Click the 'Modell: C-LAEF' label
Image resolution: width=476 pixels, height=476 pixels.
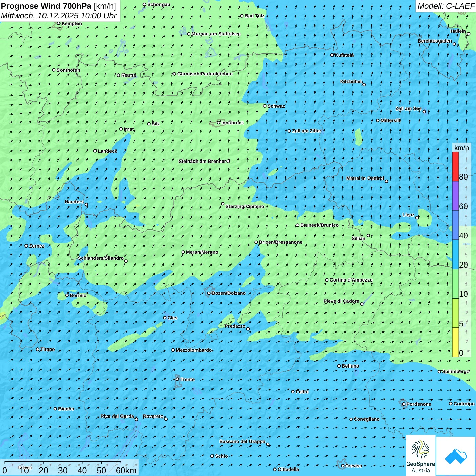click(x=445, y=6)
